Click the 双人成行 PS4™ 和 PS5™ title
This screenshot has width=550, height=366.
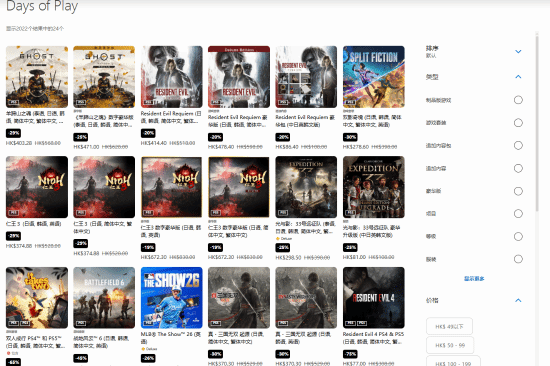(x=35, y=342)
